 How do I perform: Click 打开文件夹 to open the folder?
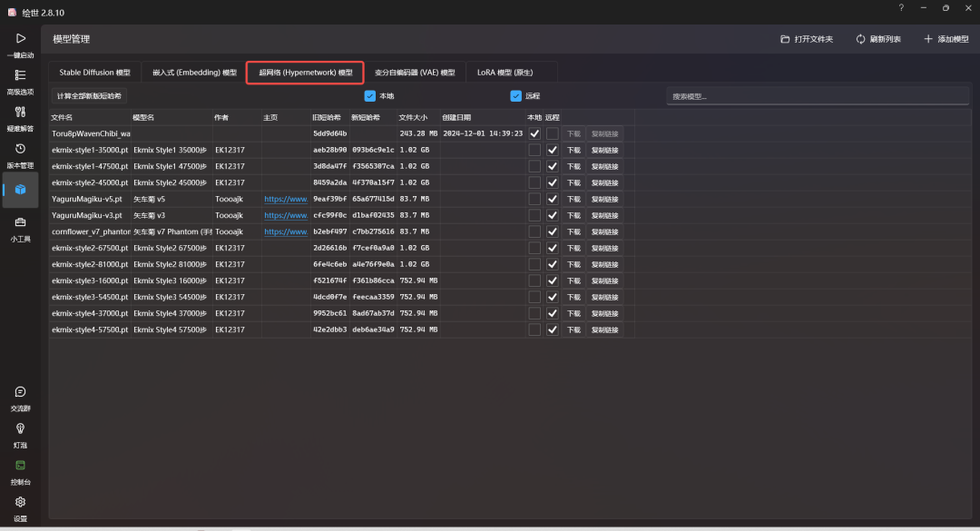807,39
